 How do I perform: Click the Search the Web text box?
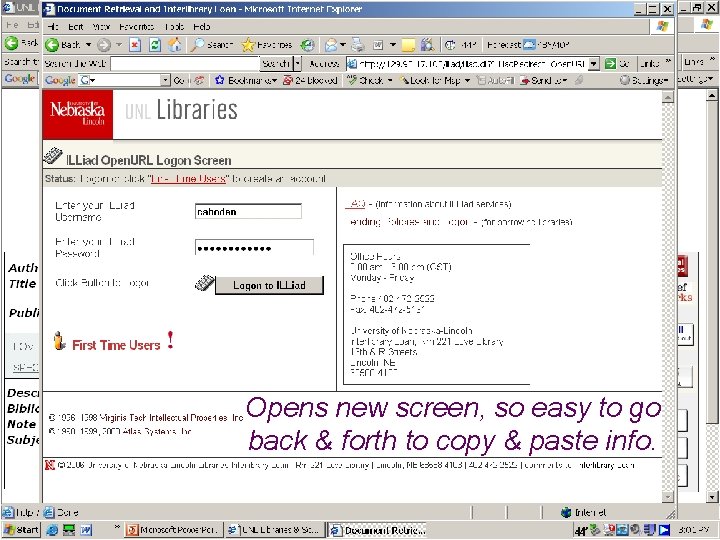185,63
